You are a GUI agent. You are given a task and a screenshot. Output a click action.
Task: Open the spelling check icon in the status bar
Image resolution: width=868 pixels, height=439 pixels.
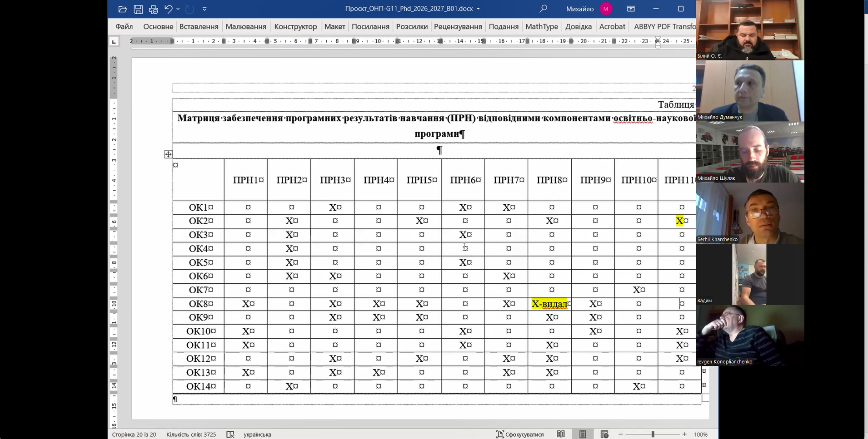click(230, 434)
